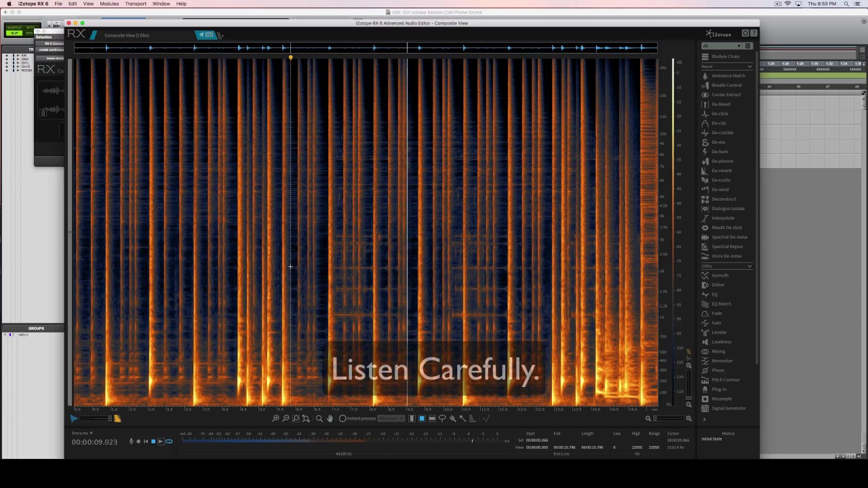Open iZotope RX preferences gear
The height and width of the screenshot is (488, 868).
pyautogui.click(x=745, y=33)
